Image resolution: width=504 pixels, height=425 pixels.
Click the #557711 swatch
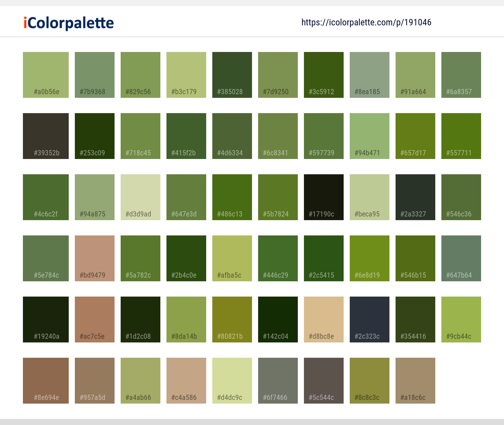tap(461, 136)
